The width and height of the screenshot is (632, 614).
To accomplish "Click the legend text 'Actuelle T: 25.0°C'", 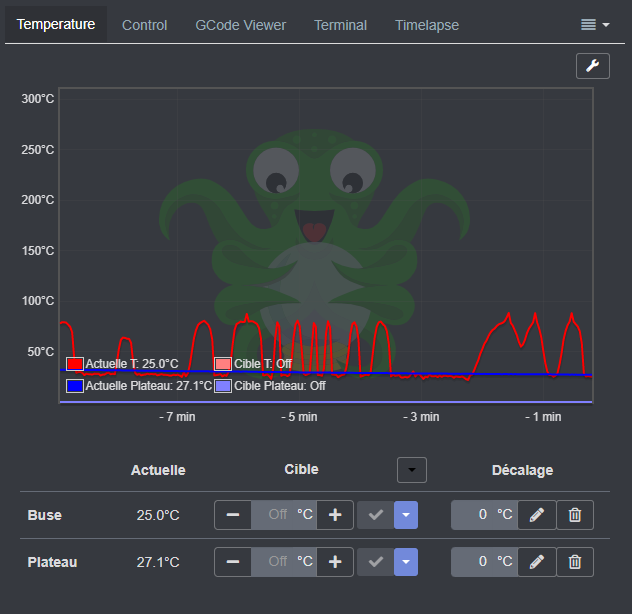I will point(132,364).
